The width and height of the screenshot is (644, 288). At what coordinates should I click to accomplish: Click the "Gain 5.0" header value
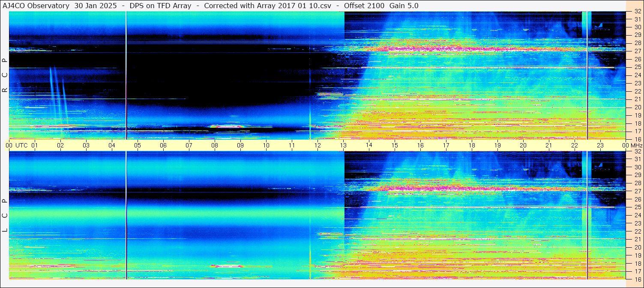(x=404, y=6)
